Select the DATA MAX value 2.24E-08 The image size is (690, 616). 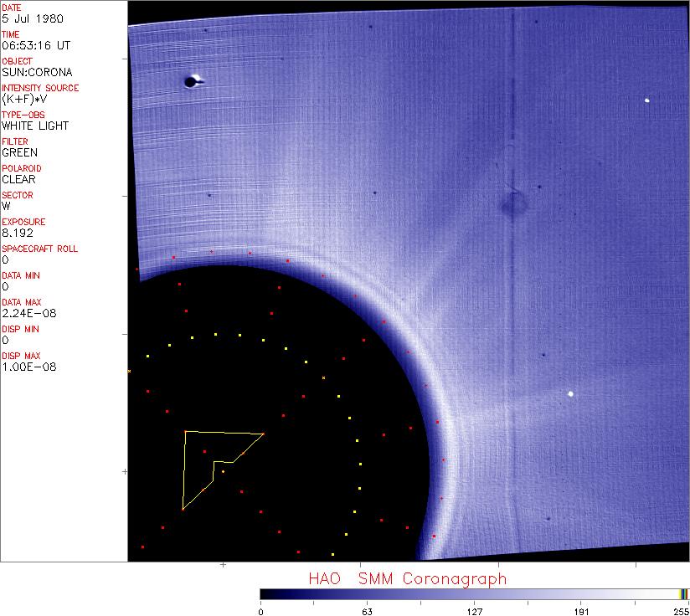tap(28, 313)
